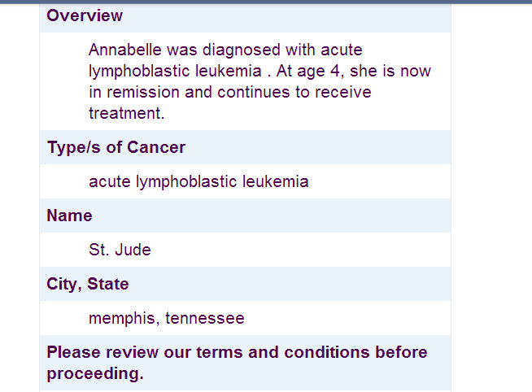Click the word tennessee in the city value
Screen dimensions: 532x392
pos(205,319)
